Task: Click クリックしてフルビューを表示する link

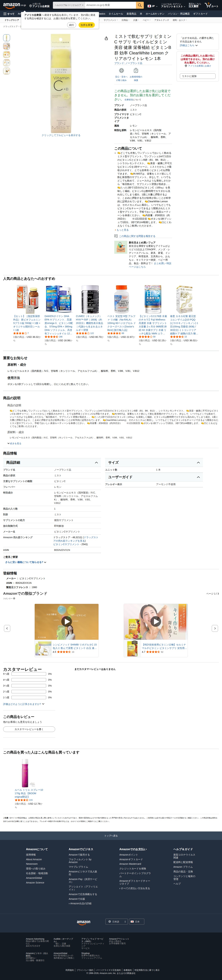Action: point(61,135)
